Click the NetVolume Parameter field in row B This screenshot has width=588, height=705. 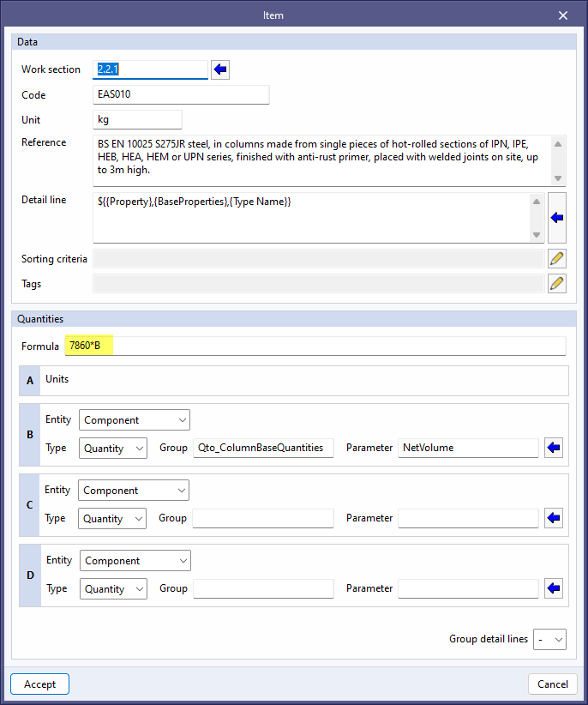click(468, 448)
